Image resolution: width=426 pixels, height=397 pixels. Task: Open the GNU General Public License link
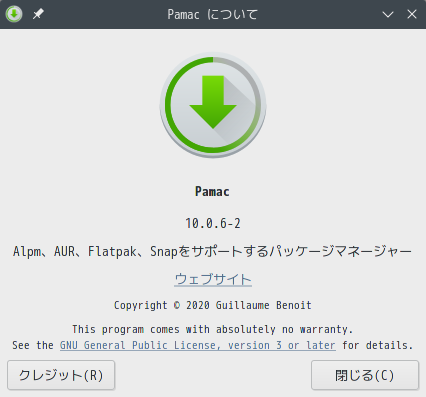tap(198, 345)
